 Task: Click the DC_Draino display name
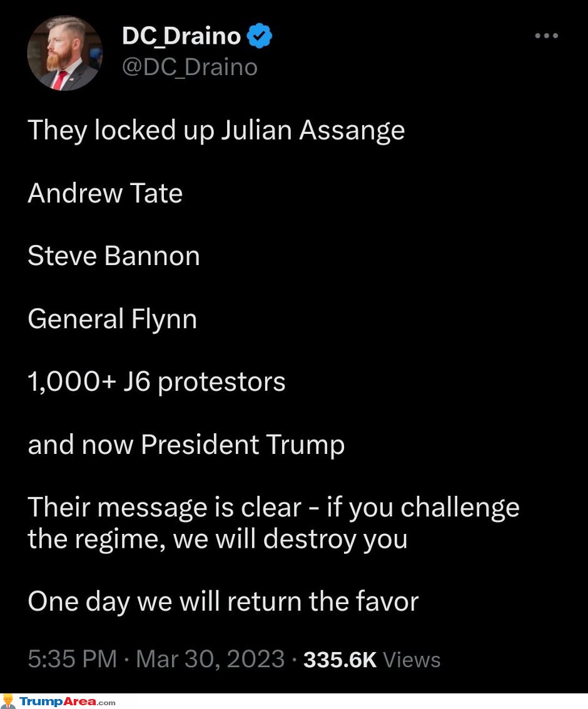click(x=181, y=36)
